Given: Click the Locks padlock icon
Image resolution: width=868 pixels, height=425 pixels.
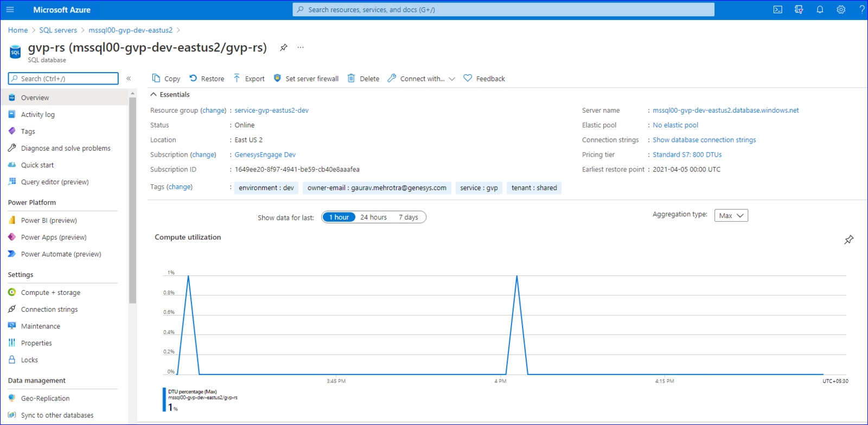Looking at the screenshot, I should point(12,359).
